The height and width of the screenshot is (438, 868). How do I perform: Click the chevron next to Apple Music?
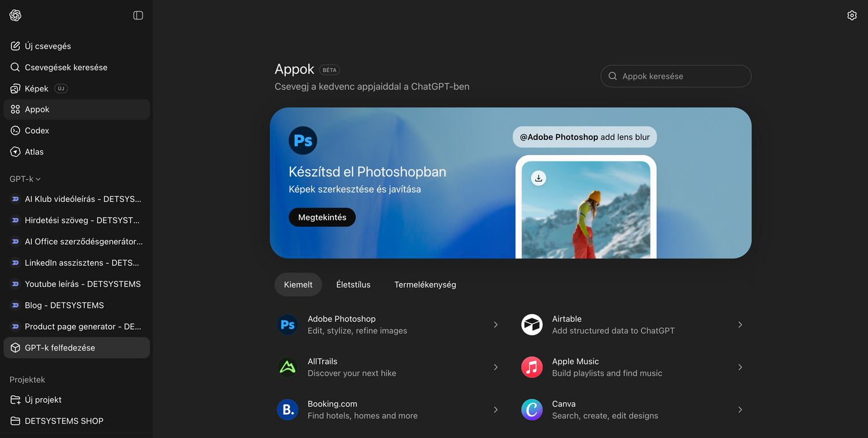(740, 367)
